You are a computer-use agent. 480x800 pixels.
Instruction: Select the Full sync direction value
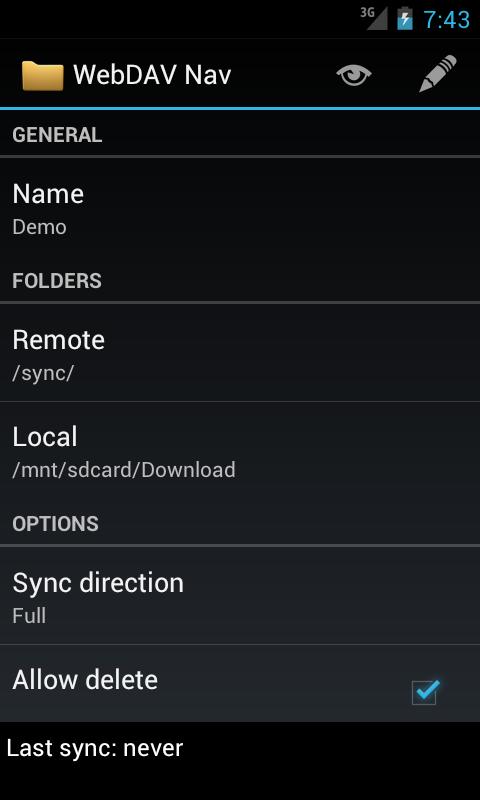29,615
